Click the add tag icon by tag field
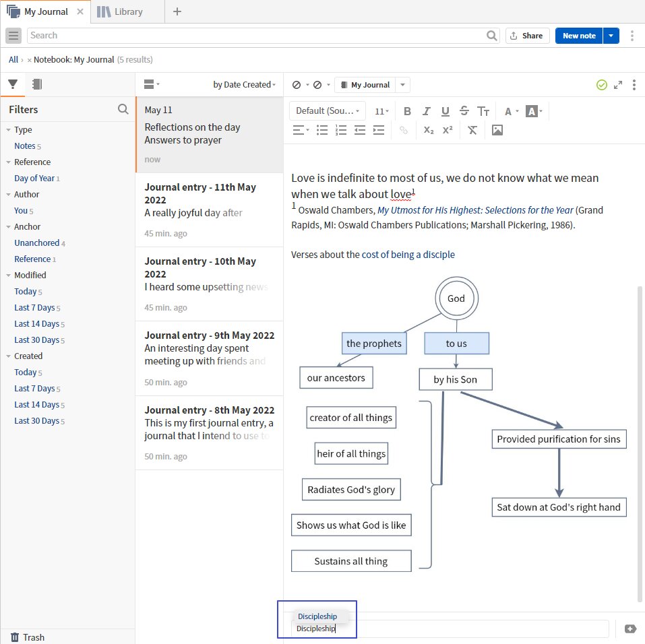Viewport: 645px width, 644px height. tap(630, 629)
